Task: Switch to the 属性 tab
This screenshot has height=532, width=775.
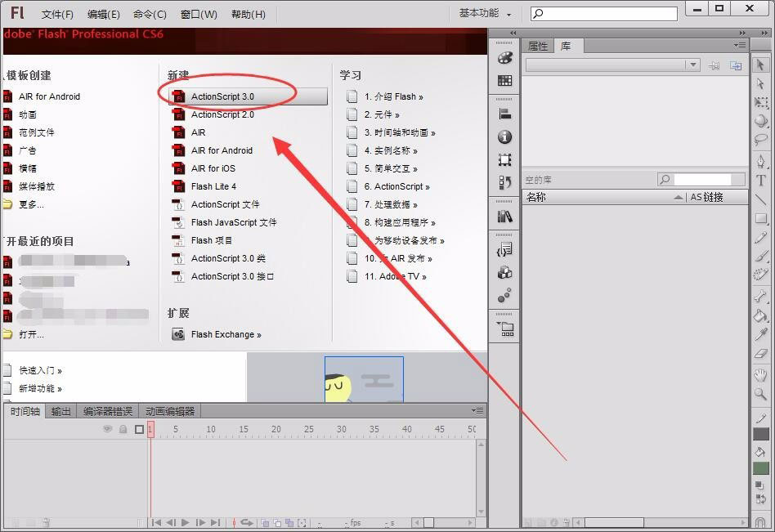Action: 538,47
